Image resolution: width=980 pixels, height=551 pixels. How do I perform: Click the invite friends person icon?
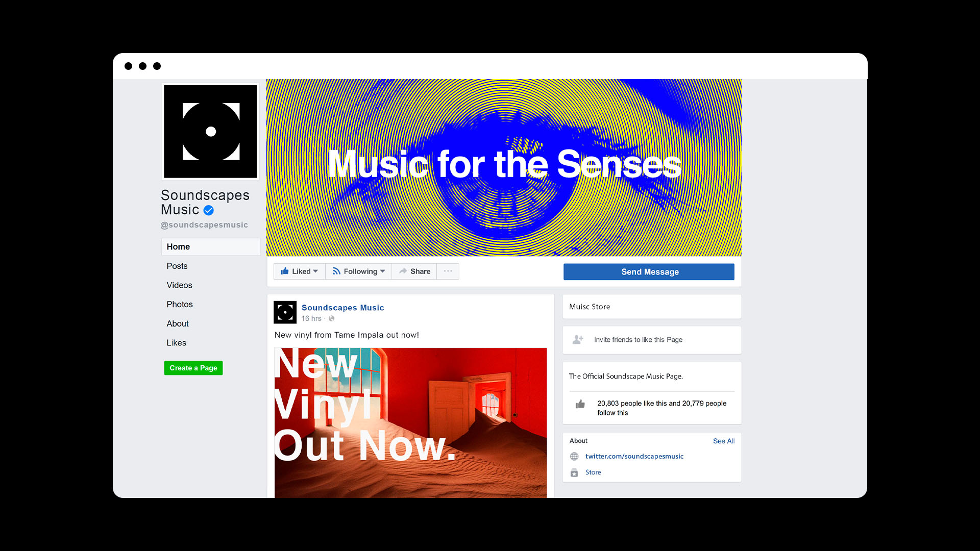click(578, 339)
